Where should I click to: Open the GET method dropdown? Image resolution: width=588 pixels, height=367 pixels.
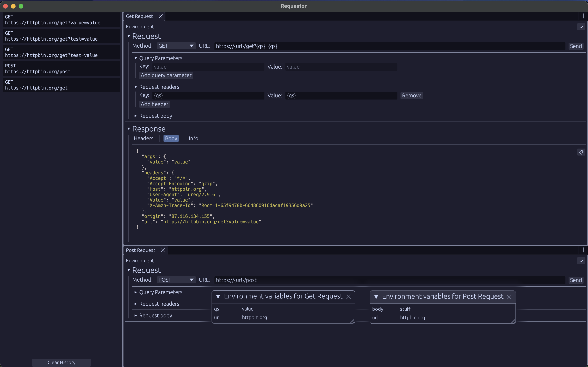tap(176, 46)
